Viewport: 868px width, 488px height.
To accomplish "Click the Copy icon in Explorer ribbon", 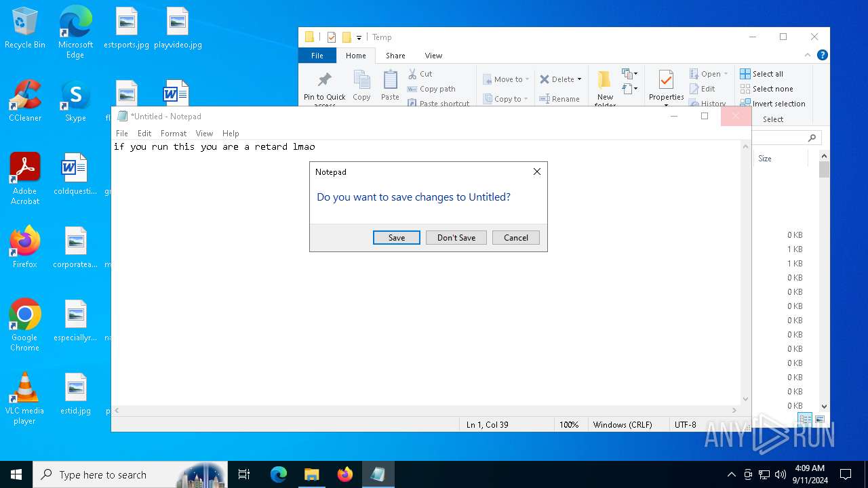I will (361, 80).
